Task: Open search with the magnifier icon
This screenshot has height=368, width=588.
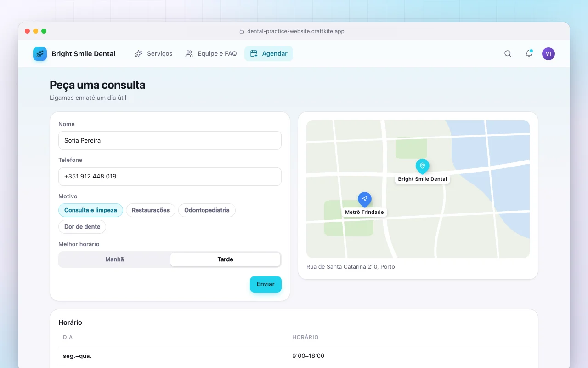Action: [x=508, y=54]
